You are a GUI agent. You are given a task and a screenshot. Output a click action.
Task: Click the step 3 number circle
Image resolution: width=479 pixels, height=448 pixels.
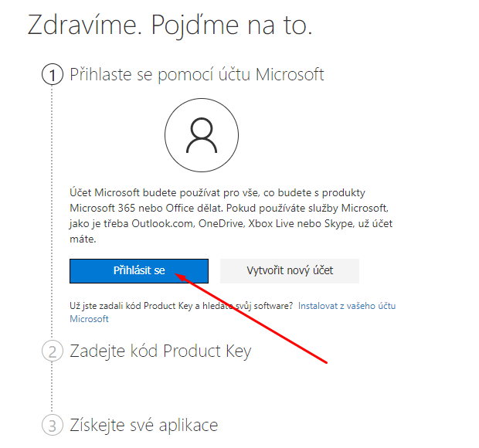coord(53,425)
